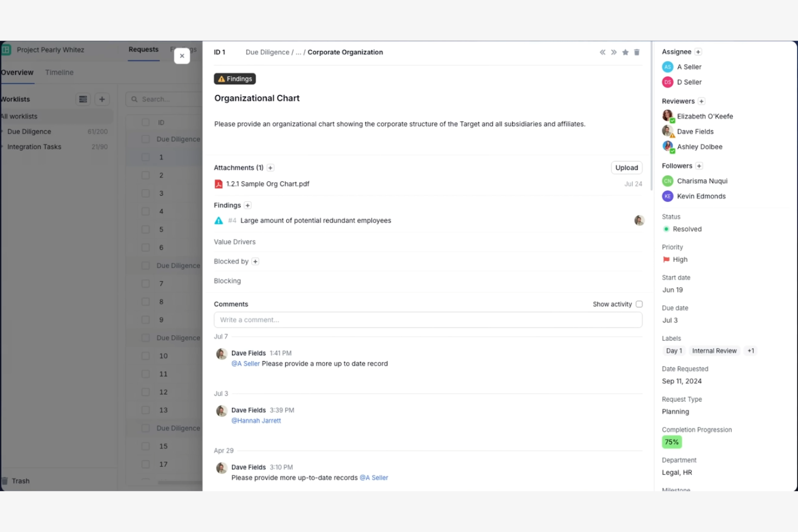Enable the Show activity checkbox
Screen dimensions: 798x532
(x=639, y=304)
